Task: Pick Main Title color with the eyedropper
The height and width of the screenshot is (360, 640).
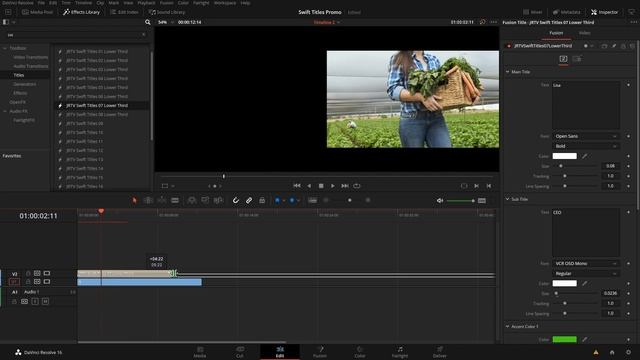Action: (x=584, y=156)
